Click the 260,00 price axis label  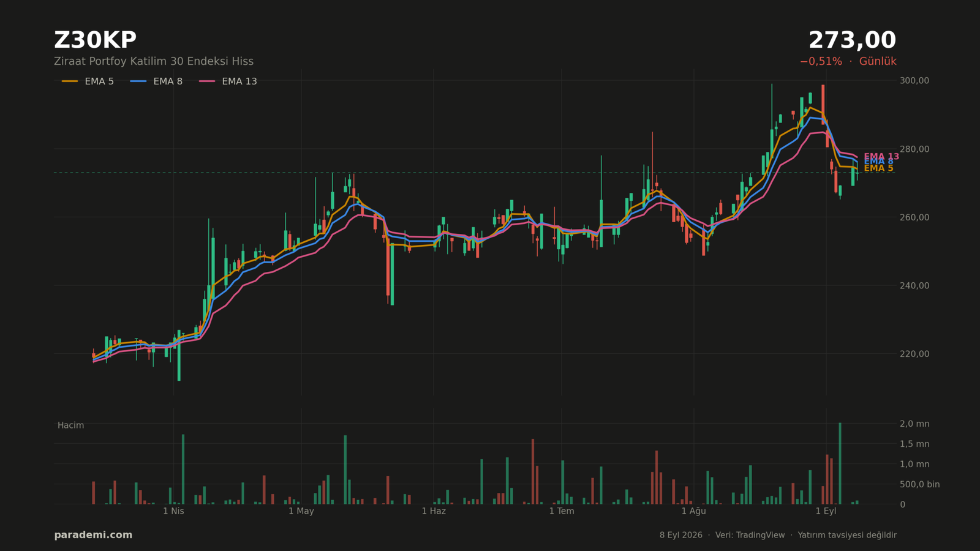(914, 217)
